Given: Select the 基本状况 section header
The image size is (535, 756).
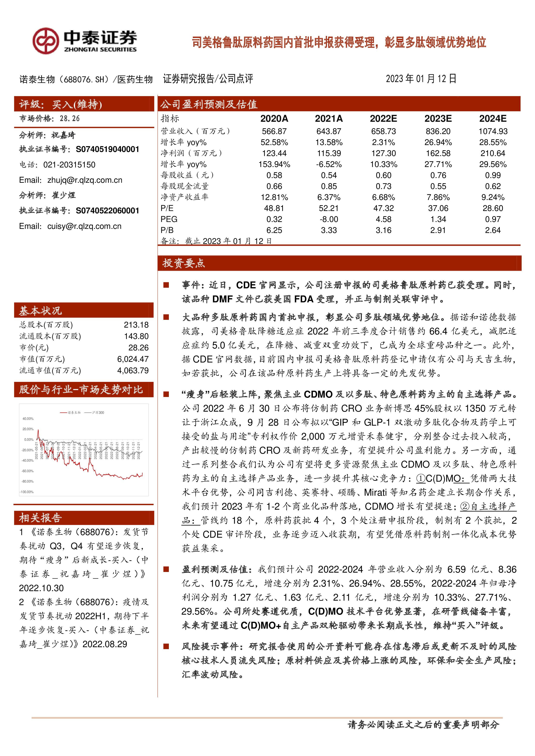Looking at the screenshot, I should [x=40, y=311].
